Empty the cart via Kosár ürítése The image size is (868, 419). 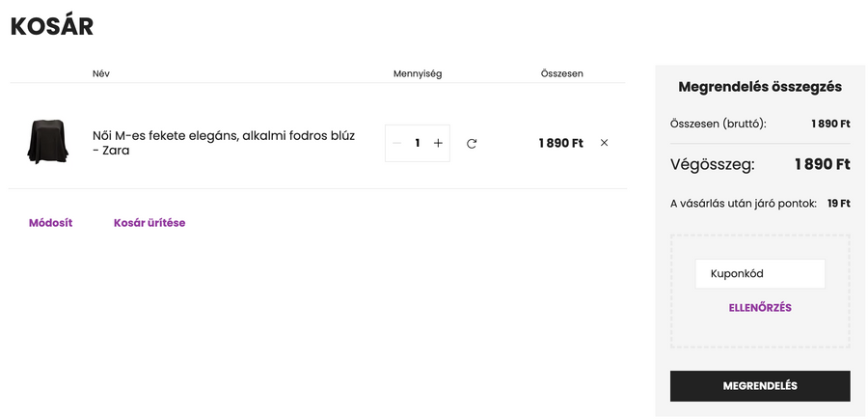[x=149, y=223]
